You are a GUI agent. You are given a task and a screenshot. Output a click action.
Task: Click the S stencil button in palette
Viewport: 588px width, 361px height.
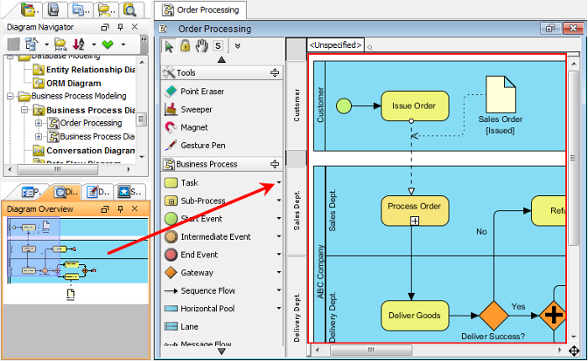tap(218, 46)
